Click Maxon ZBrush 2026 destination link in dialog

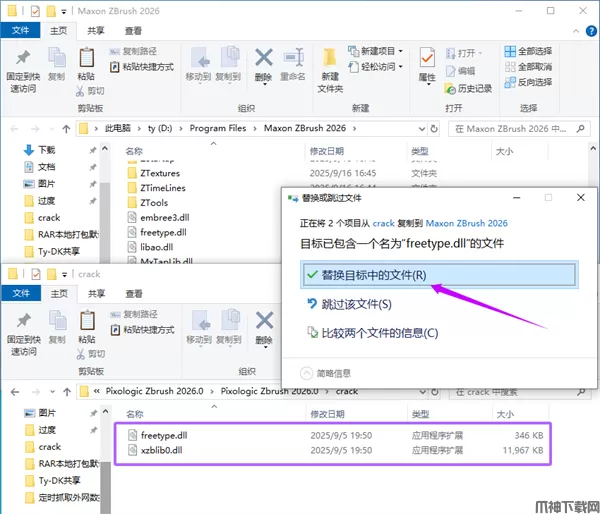point(466,223)
